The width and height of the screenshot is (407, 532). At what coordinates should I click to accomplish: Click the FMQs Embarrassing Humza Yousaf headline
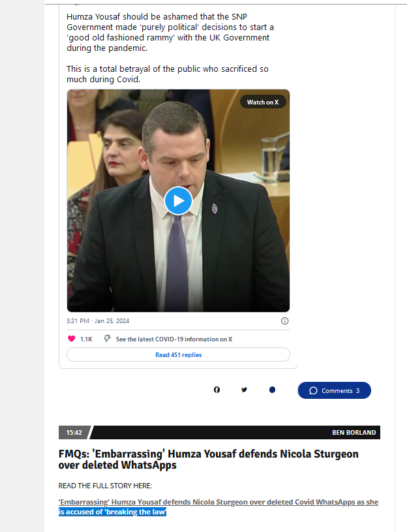(209, 460)
